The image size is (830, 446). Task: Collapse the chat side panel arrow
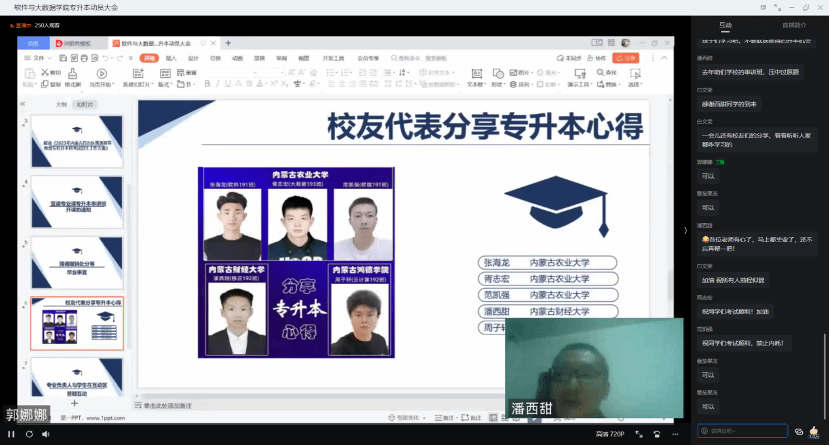coord(685,230)
